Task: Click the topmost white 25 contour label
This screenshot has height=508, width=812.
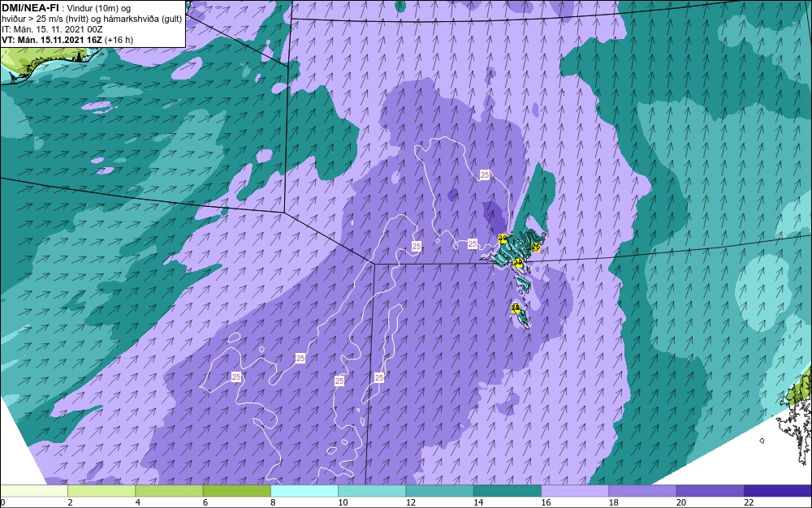Action: pyautogui.click(x=485, y=175)
